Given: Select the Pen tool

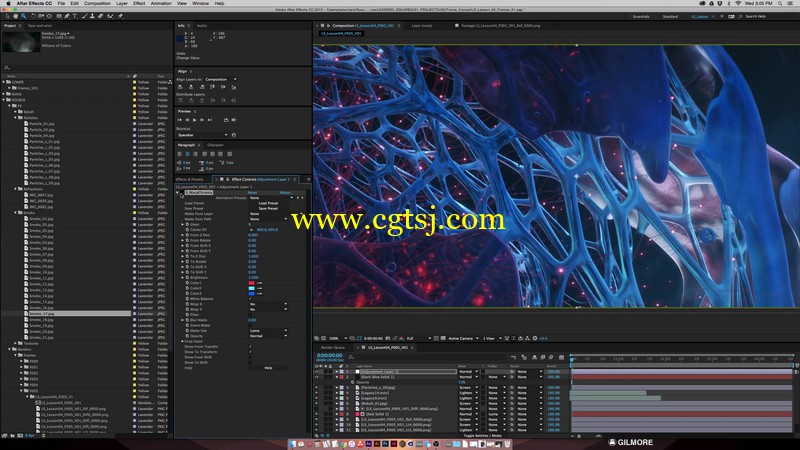Looking at the screenshot, I should [67, 16].
